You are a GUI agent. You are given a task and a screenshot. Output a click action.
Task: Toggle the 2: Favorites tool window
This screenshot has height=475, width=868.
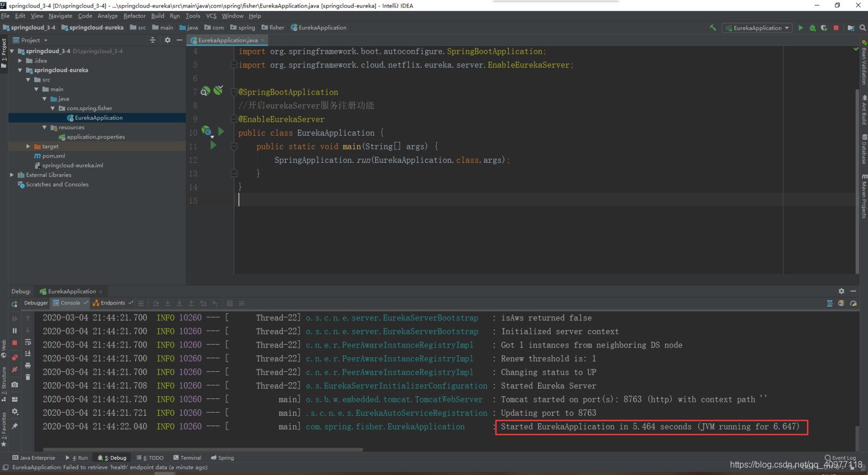coord(4,429)
